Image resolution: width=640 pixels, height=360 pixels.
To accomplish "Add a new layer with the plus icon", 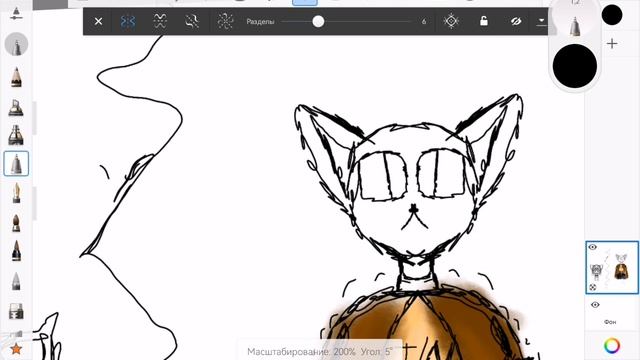I will [612, 43].
